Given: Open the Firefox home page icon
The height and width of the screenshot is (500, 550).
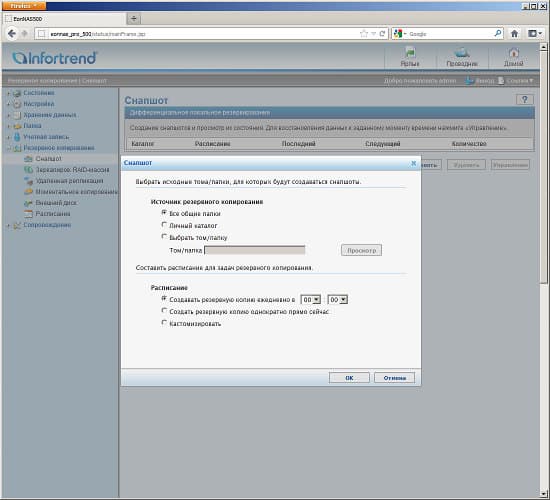Looking at the screenshot, I should (514, 34).
